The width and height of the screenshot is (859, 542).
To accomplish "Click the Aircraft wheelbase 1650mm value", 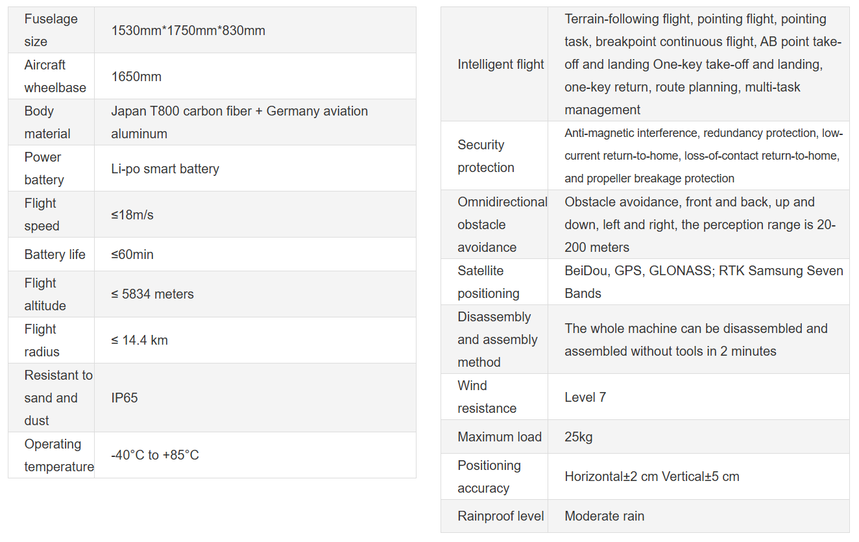I will 136,77.
